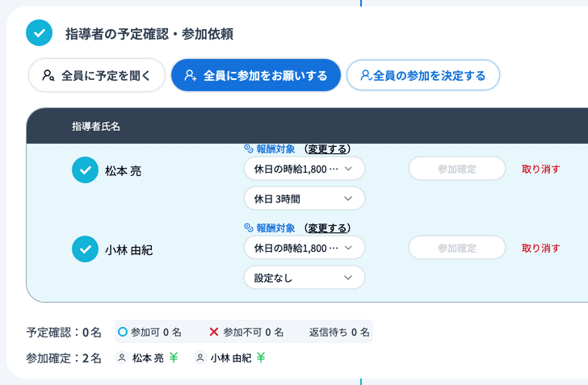Open the 設定なし dropdown
The image size is (588, 385).
coord(304,278)
